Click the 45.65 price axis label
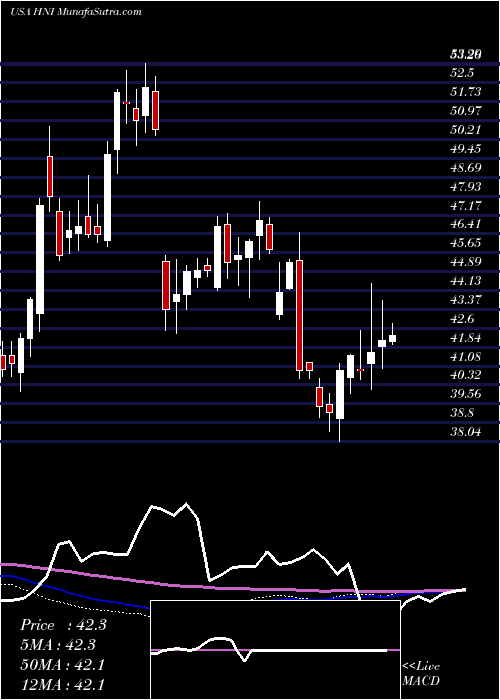This screenshot has width=500, height=700. (x=466, y=243)
